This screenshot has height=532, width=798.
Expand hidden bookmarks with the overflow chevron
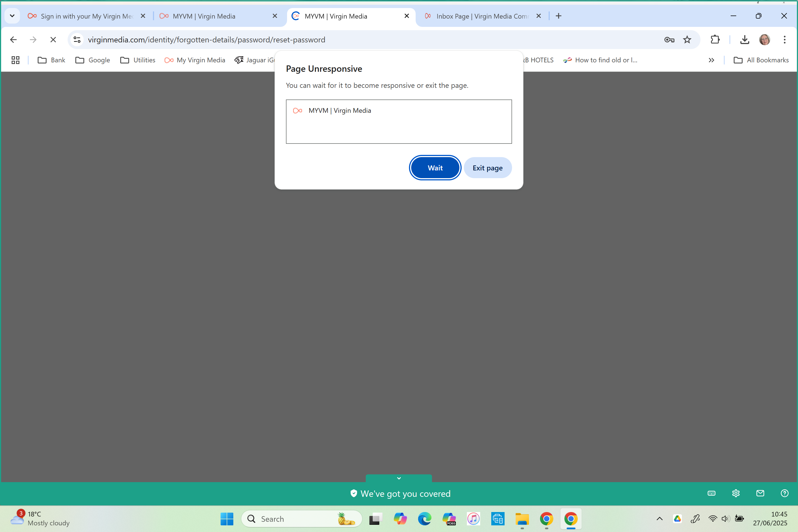(x=711, y=60)
